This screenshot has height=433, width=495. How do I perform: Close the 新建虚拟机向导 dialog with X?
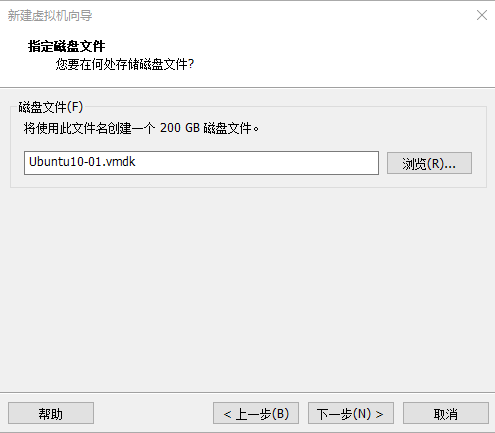click(x=482, y=15)
